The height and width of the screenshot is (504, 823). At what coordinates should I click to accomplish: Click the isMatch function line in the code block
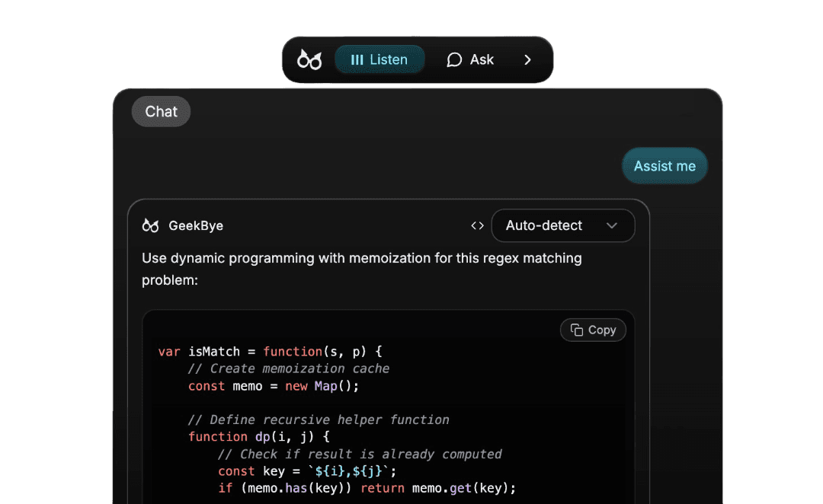tap(267, 351)
